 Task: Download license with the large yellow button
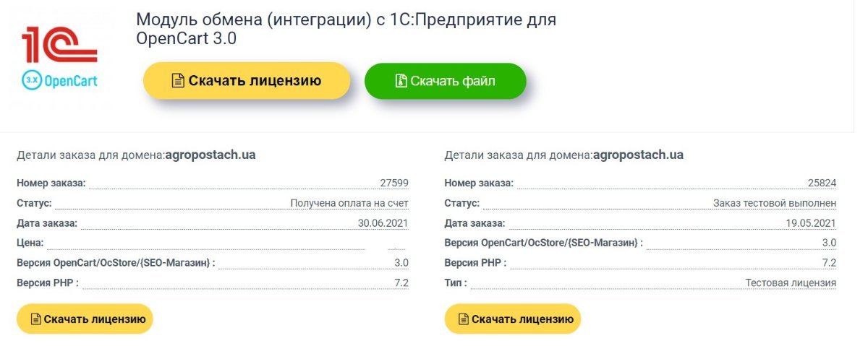247,81
